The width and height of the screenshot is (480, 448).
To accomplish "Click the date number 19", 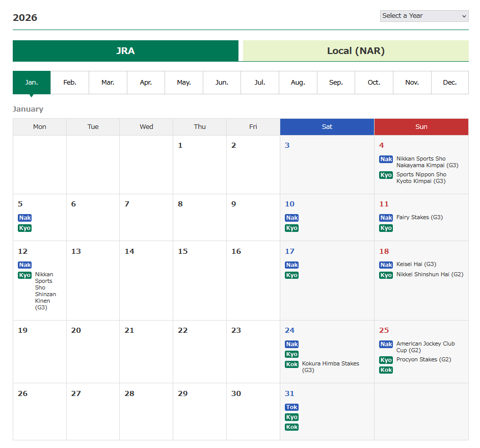I will point(22,330).
